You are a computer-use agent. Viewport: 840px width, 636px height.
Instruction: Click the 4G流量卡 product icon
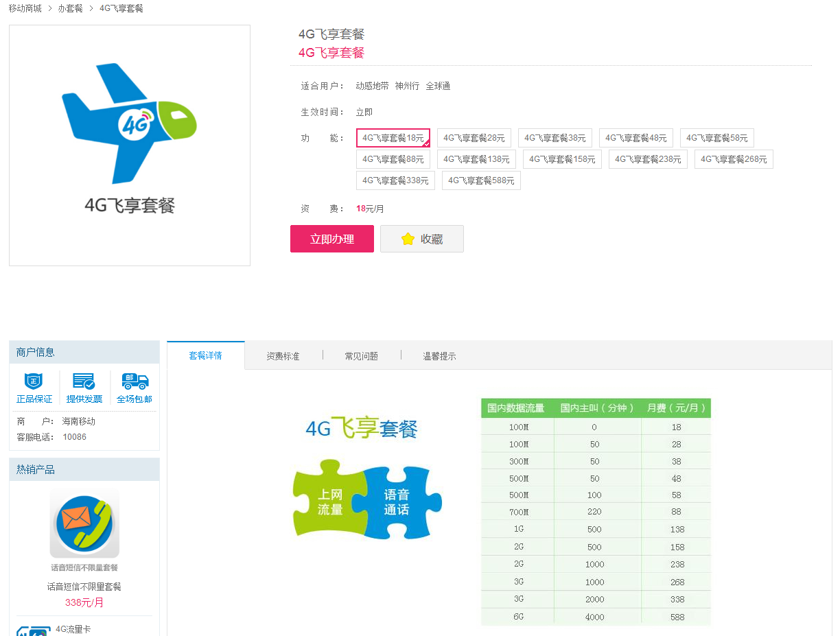coord(34,631)
